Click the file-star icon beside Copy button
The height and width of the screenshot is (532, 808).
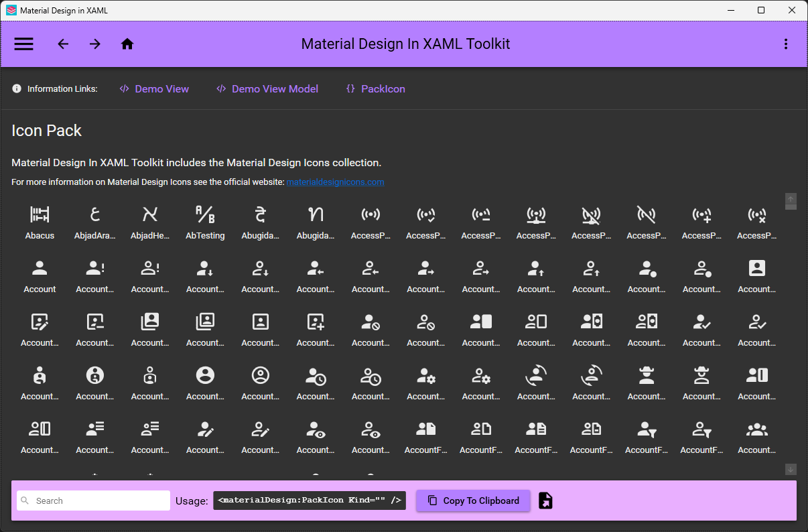545,501
